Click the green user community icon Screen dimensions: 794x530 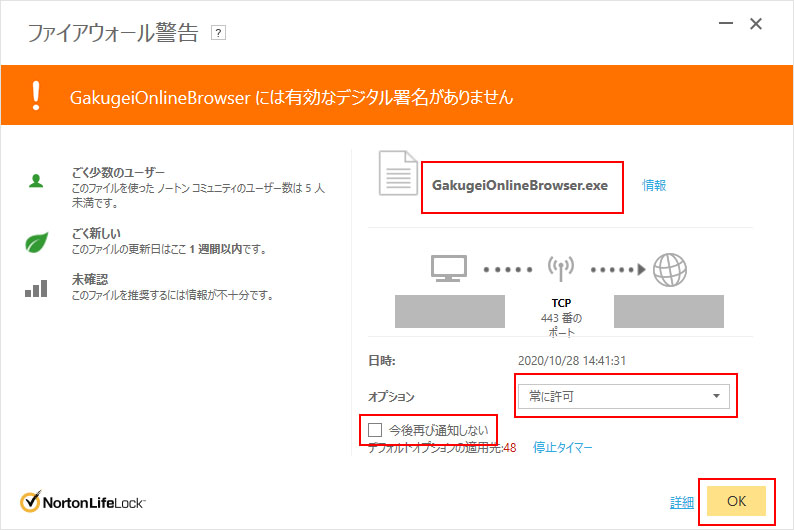click(36, 181)
